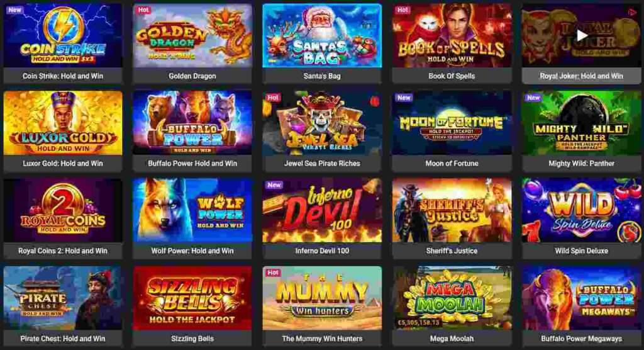The height and width of the screenshot is (350, 644).
Task: Click the Buffalo Power Megaways title
Action: [x=582, y=339]
